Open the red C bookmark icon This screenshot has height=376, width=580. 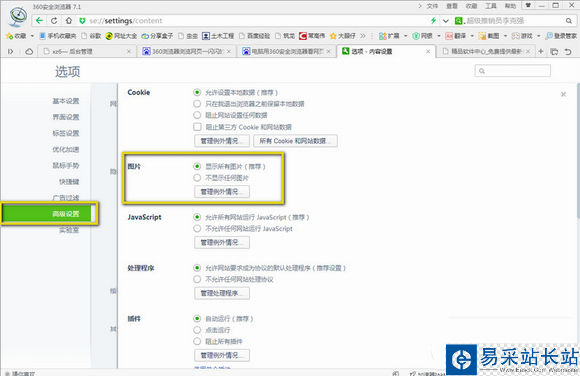click(x=303, y=36)
